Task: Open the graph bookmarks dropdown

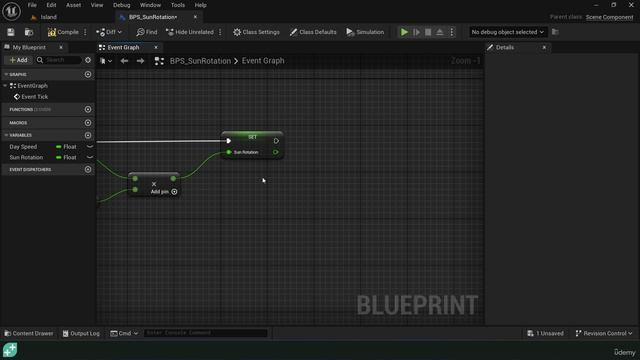Action: click(x=106, y=61)
